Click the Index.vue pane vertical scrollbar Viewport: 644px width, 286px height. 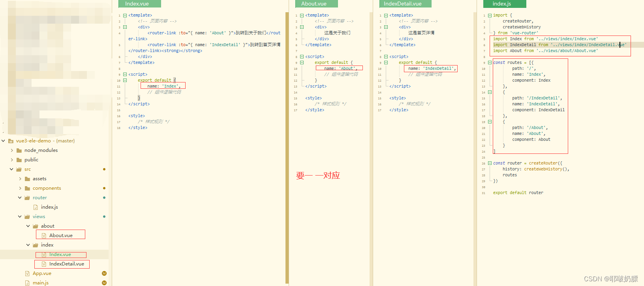pos(287,148)
